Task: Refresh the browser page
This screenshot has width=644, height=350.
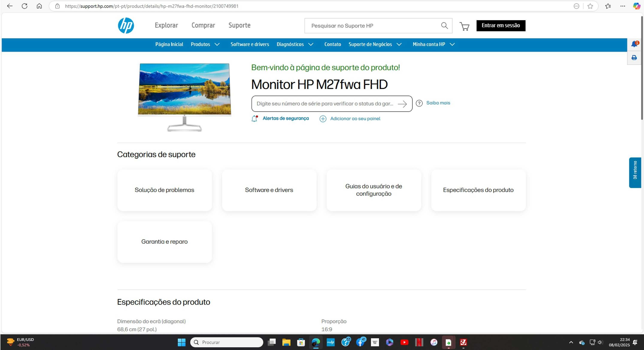Action: 24,6
